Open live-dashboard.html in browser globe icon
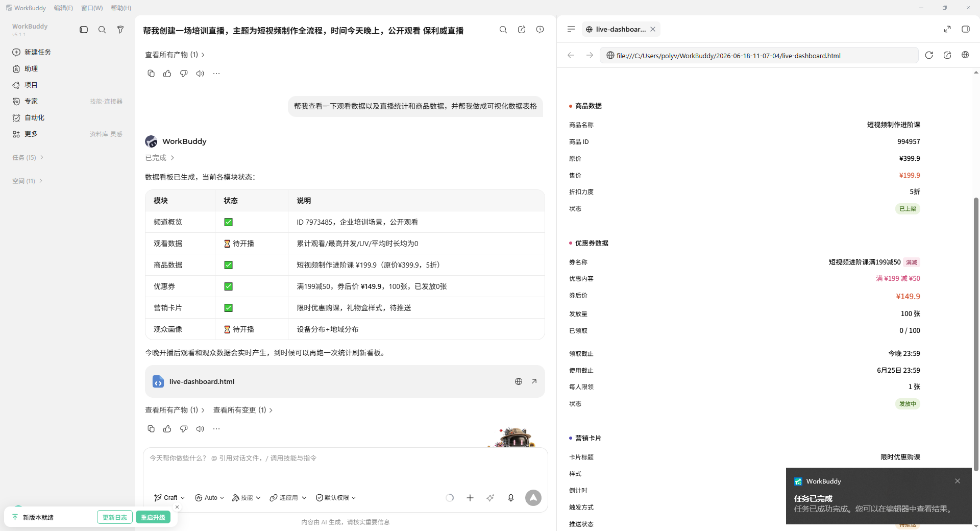The width and height of the screenshot is (980, 531). click(x=519, y=381)
